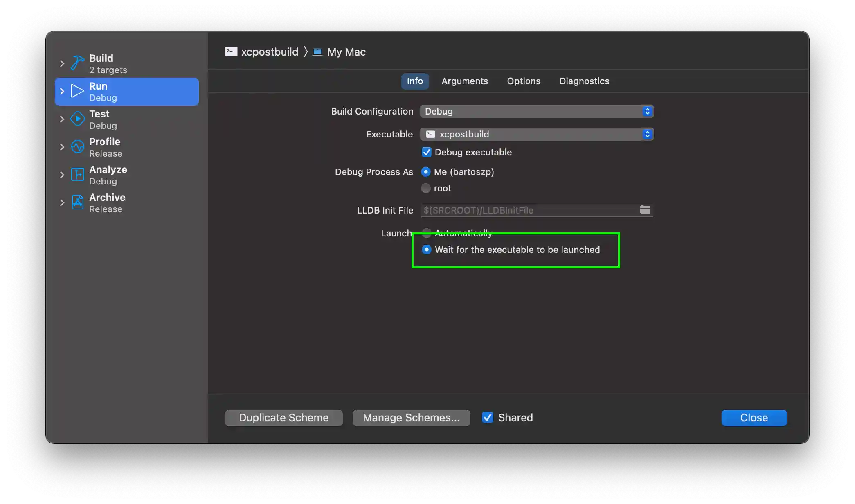
Task: Select the Test scheme icon
Action: pyautogui.click(x=77, y=119)
